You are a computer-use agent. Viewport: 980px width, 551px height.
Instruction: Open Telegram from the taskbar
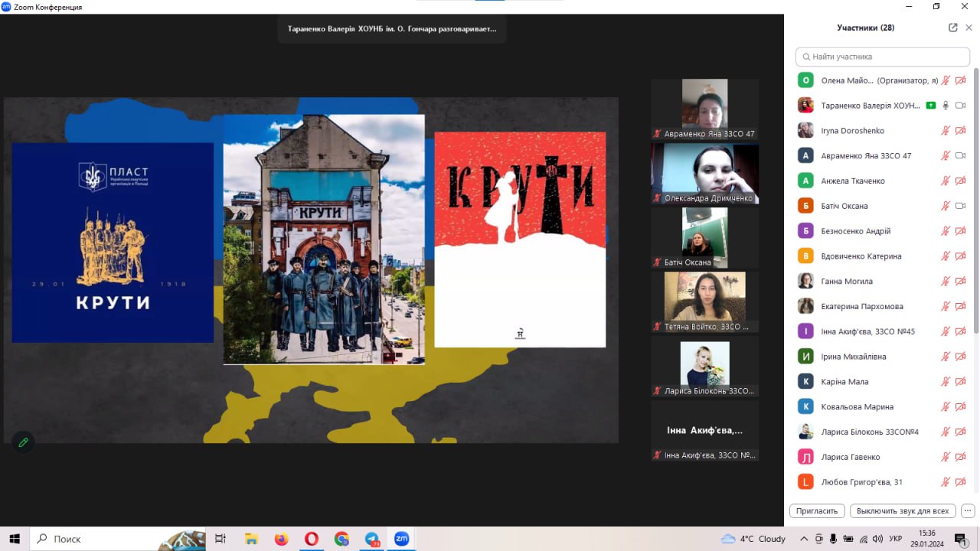(371, 539)
